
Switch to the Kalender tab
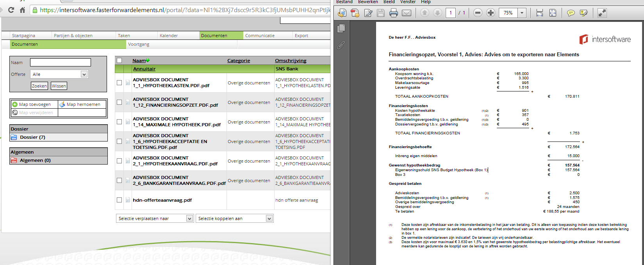[x=169, y=36]
